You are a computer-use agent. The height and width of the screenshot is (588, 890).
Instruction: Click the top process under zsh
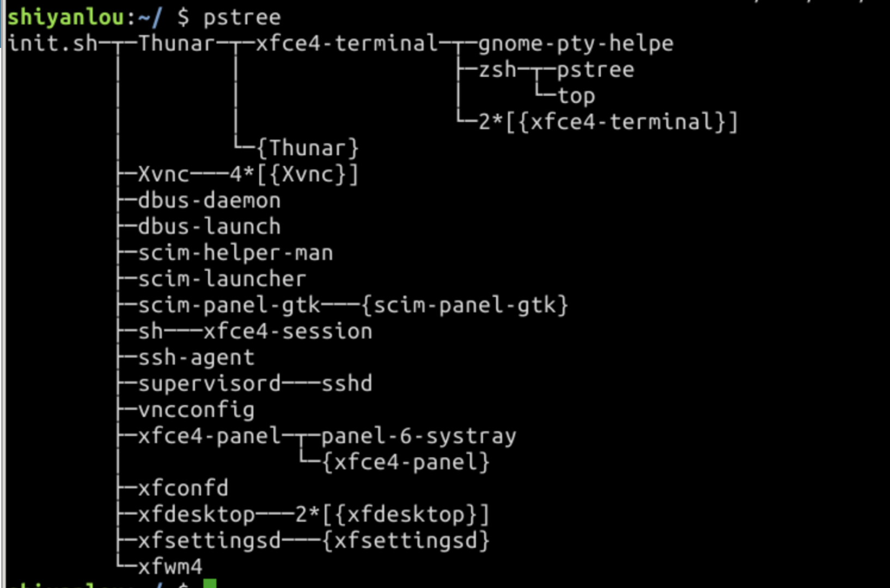[576, 96]
